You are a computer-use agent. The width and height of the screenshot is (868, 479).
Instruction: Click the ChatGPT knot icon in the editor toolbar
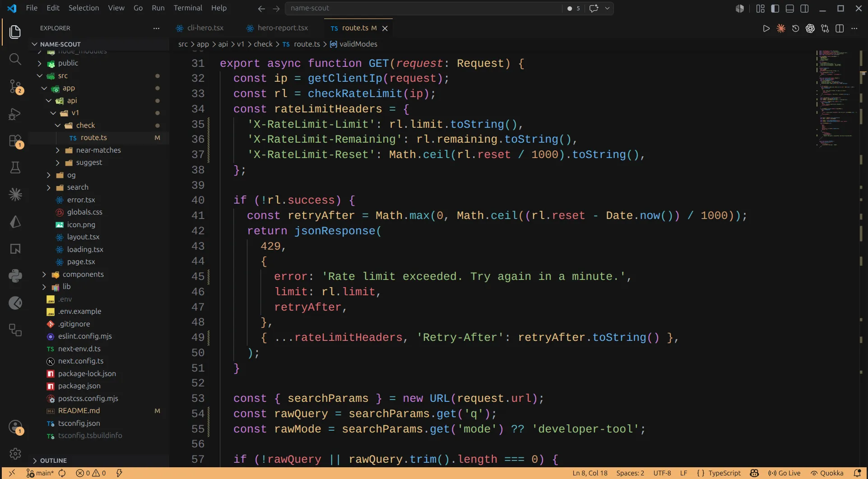coord(810,28)
